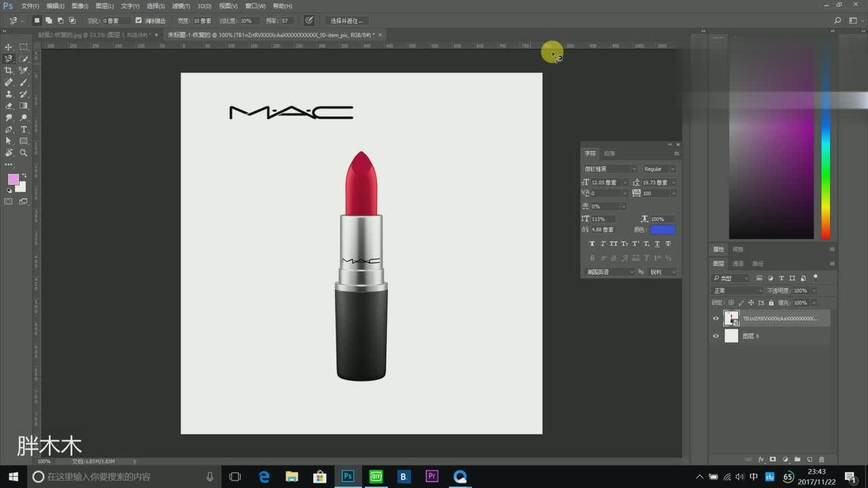Screen dimensions: 868x488
Task: Switch to the 段落 paragraph tab
Action: click(610, 154)
